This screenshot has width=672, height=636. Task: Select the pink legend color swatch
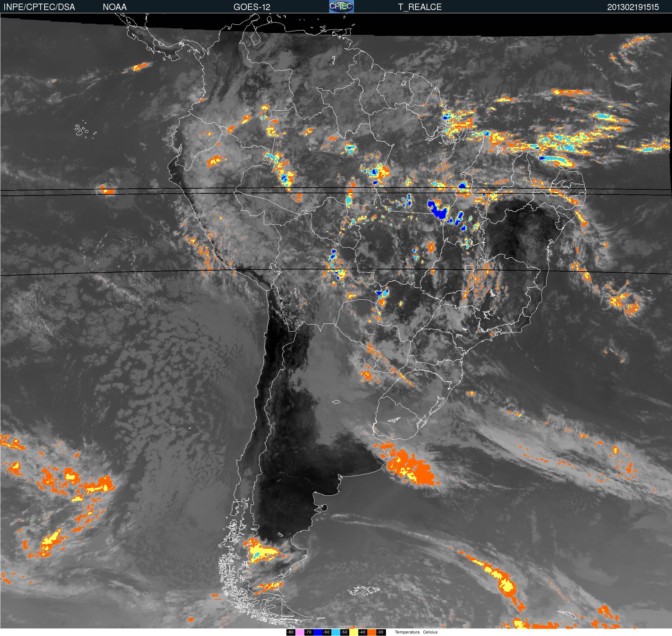click(x=300, y=632)
